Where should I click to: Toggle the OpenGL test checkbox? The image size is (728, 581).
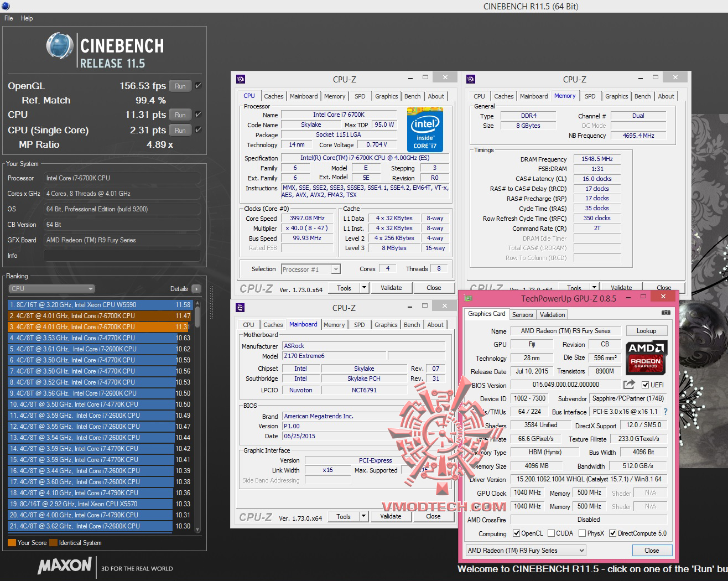(198, 86)
